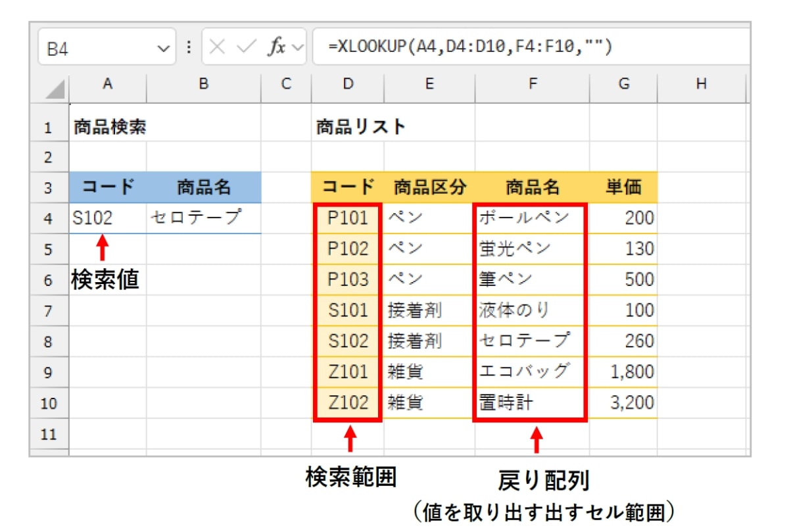Image resolution: width=789 pixels, height=532 pixels.
Task: Click the Cancel X formula icon
Action: [218, 47]
